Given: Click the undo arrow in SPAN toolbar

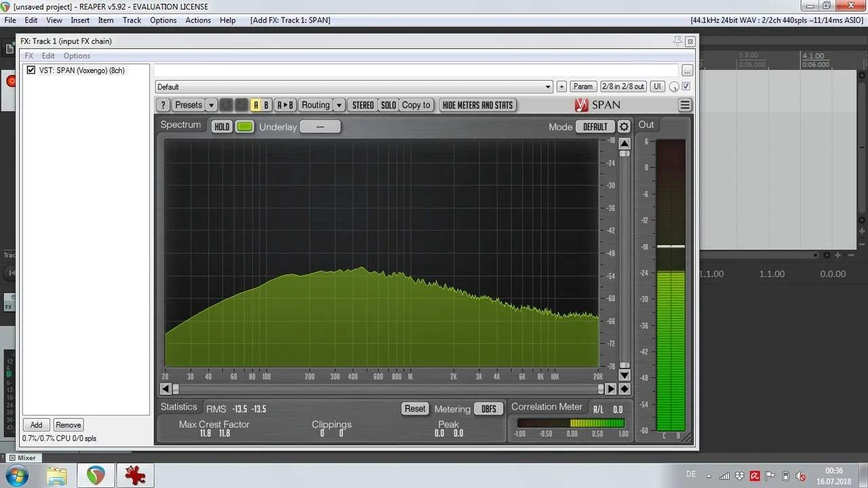Looking at the screenshot, I should (x=226, y=105).
